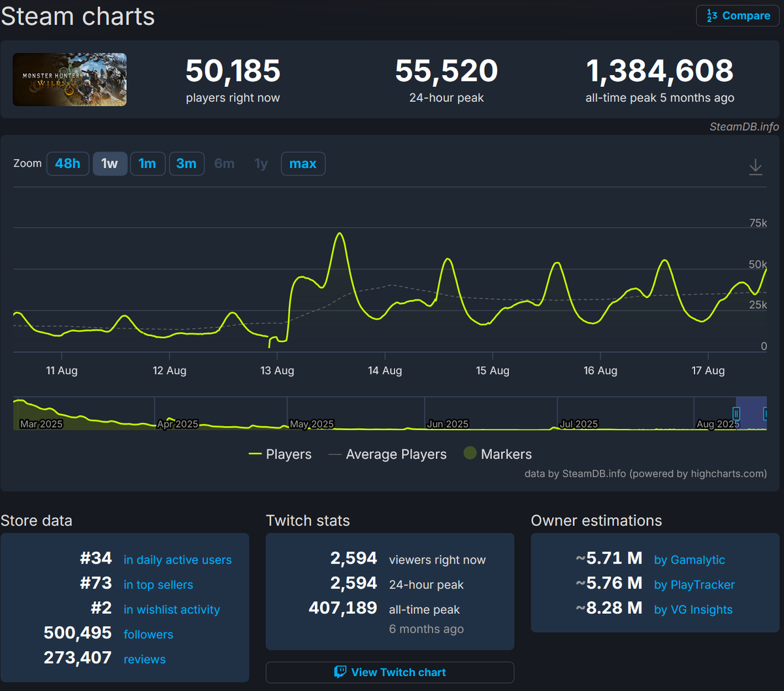
Task: Click the Mar 2025 navigator label
Action: 41,424
